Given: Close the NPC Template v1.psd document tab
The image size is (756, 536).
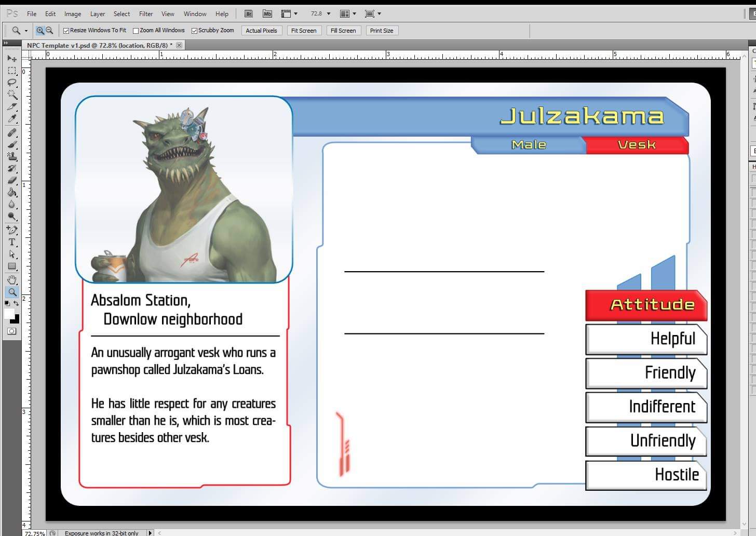Looking at the screenshot, I should click(179, 45).
